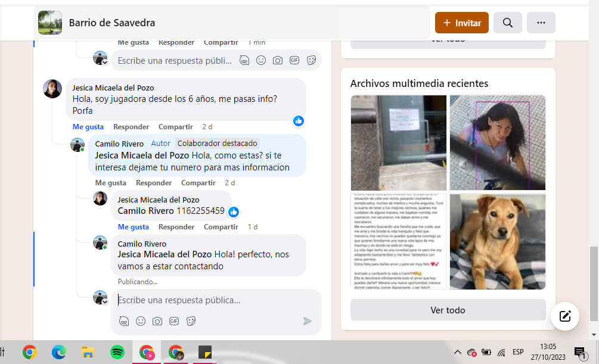Switch ESP keyboard input language

coord(518,352)
